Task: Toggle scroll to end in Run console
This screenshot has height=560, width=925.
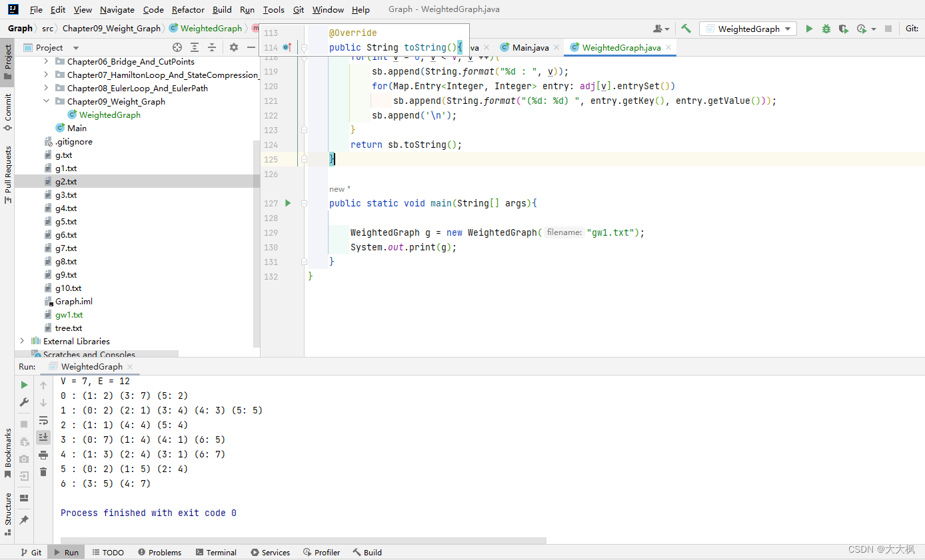Action: 43,437
